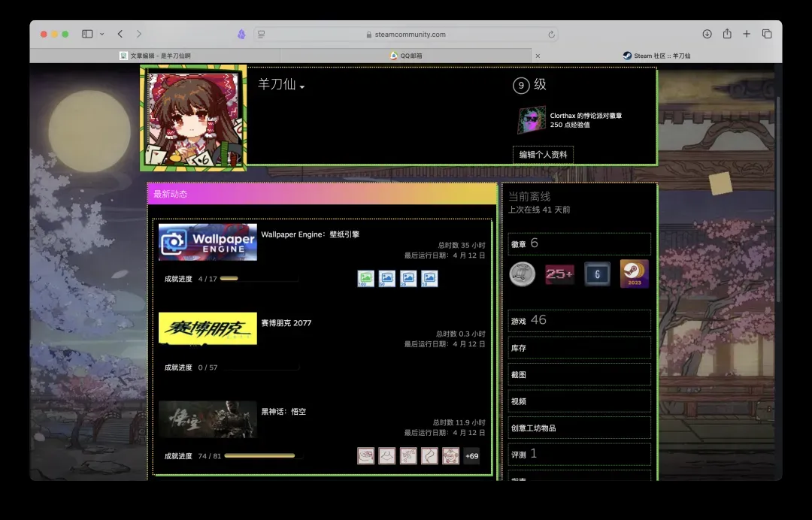The height and width of the screenshot is (520, 812).
Task: Open the +69 more achievements expander
Action: 471,456
